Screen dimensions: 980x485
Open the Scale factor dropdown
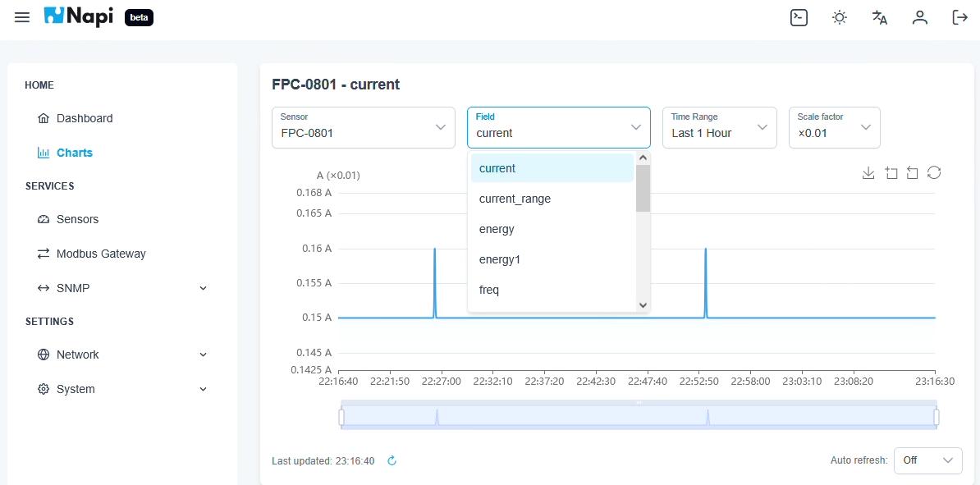pos(835,127)
